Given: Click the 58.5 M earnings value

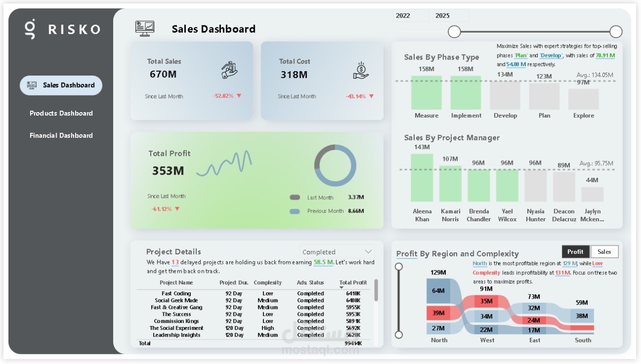Looking at the screenshot, I should (324, 262).
